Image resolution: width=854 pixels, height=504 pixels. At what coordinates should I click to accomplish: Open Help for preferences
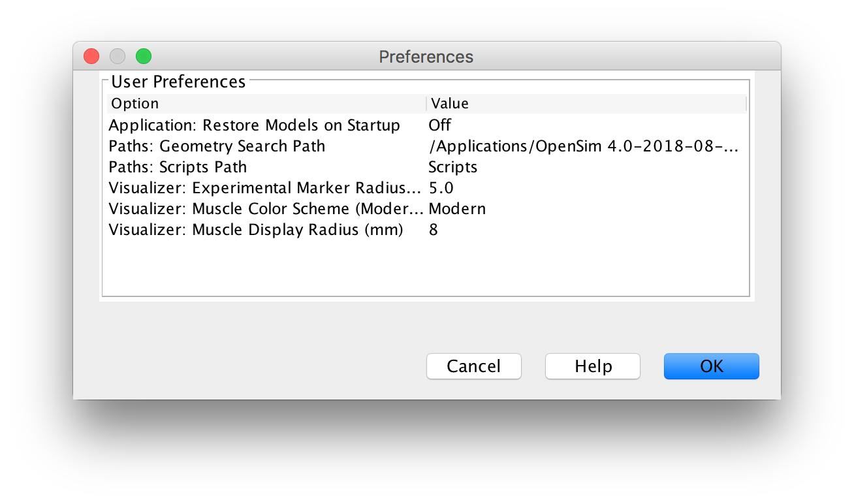[x=592, y=366]
